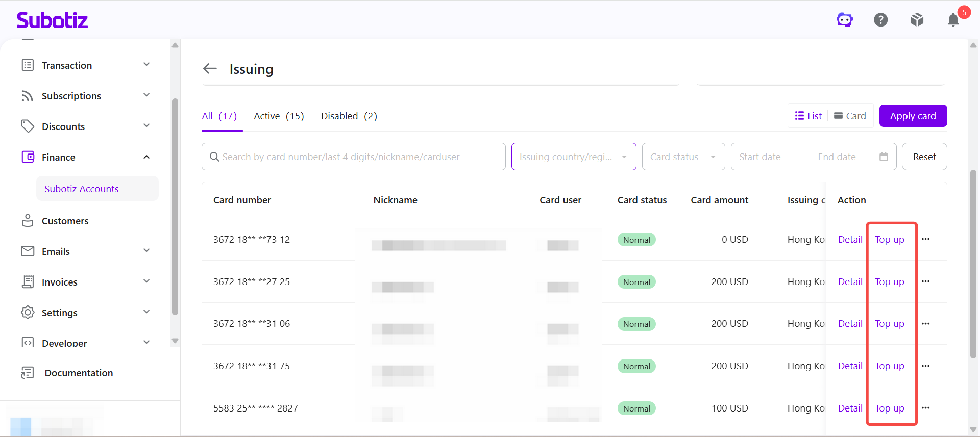Select the Active (15) tab
980x437 pixels.
(x=279, y=116)
